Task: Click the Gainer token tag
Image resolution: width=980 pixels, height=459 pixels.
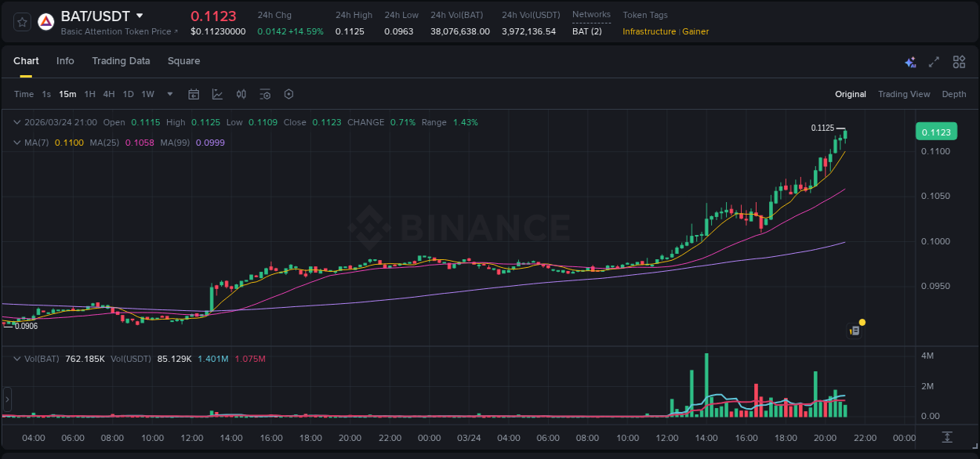Action: [x=695, y=31]
